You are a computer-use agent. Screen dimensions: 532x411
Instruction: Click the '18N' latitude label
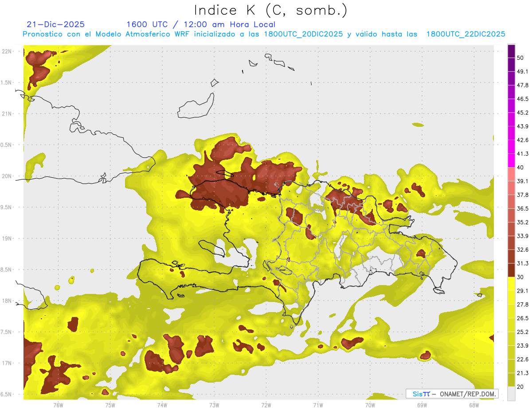tap(7, 301)
